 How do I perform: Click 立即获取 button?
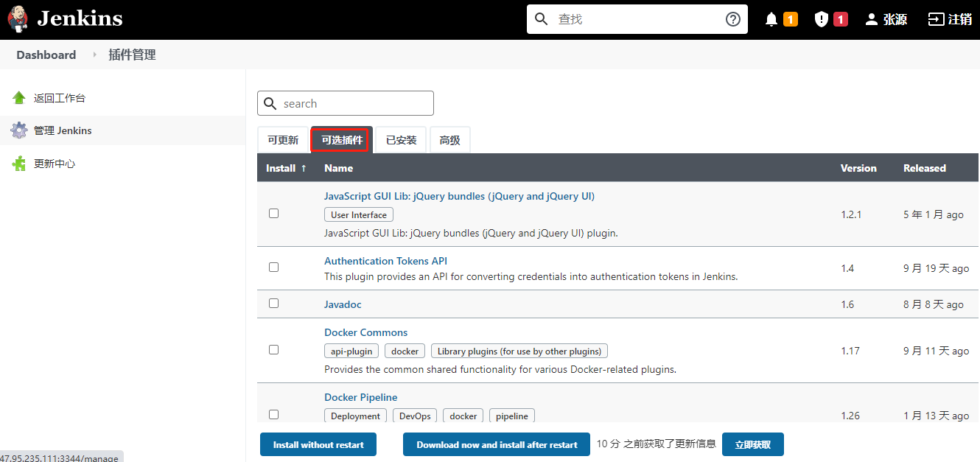[753, 444]
